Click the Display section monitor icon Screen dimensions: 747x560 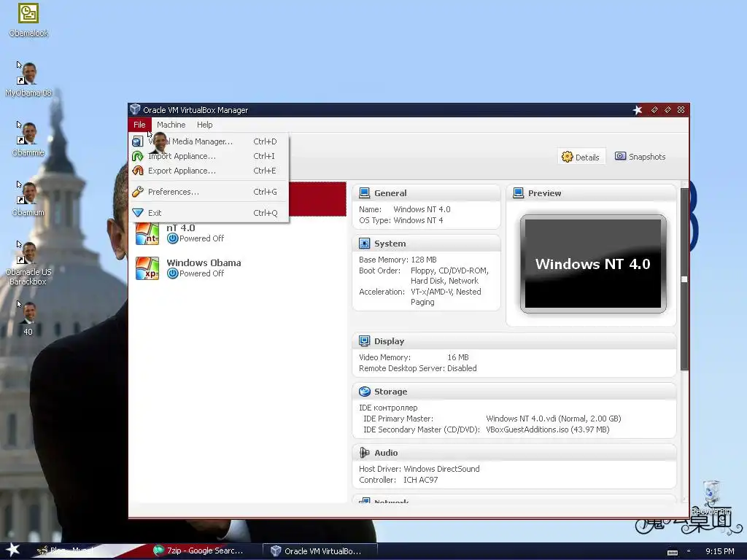coord(365,341)
